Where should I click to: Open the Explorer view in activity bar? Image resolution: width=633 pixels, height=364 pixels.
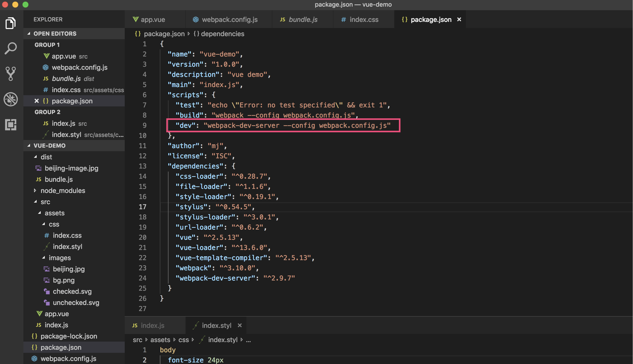pyautogui.click(x=11, y=23)
